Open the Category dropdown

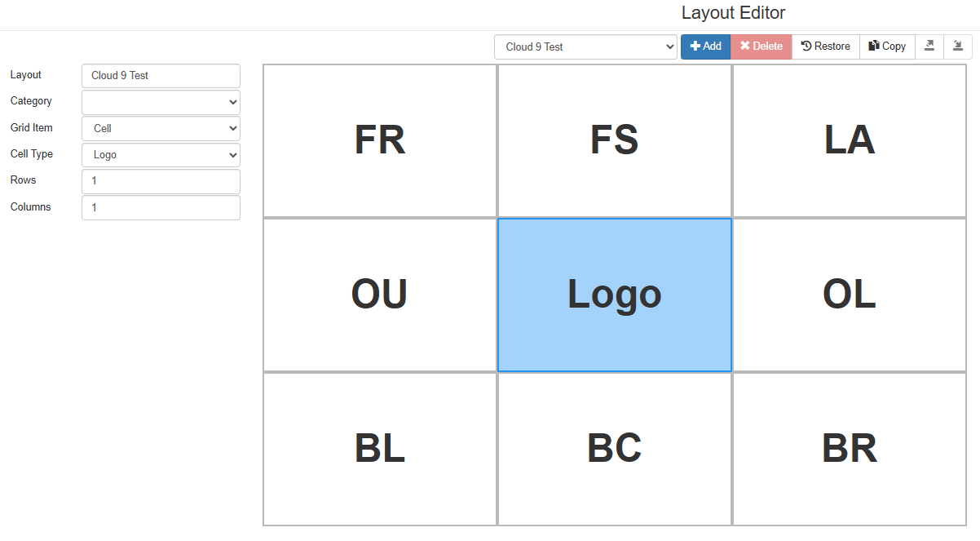(161, 102)
